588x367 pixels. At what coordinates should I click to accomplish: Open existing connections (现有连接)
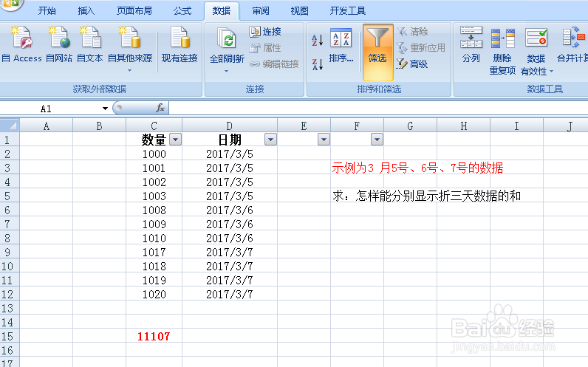pos(180,44)
